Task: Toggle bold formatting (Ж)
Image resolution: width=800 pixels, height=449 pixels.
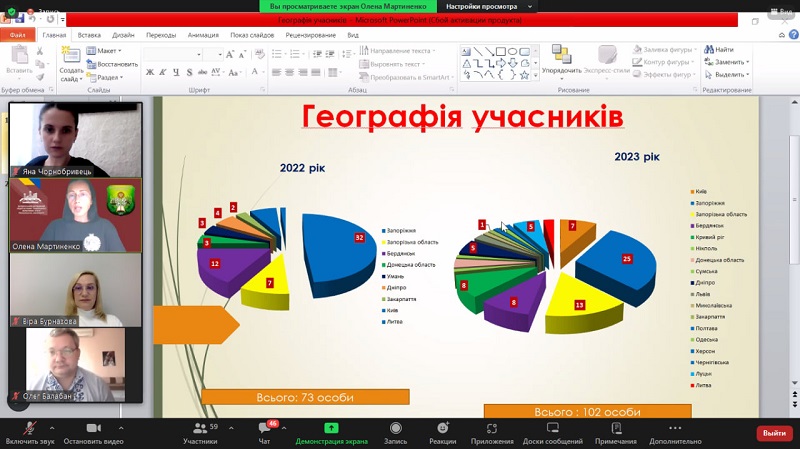Action: 150,72
